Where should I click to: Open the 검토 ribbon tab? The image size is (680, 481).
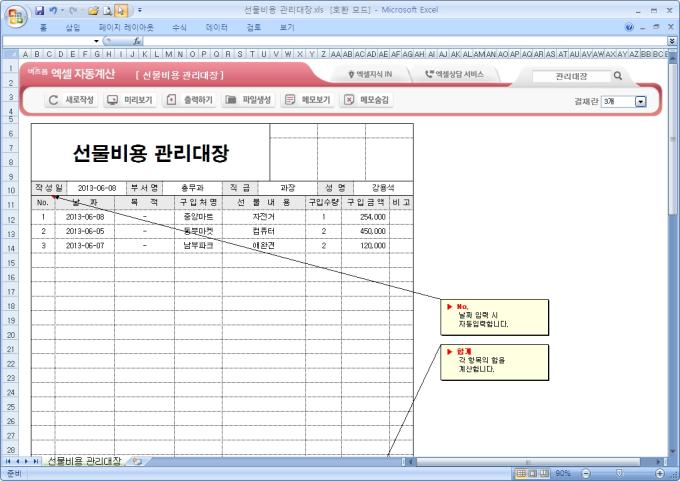[254, 27]
